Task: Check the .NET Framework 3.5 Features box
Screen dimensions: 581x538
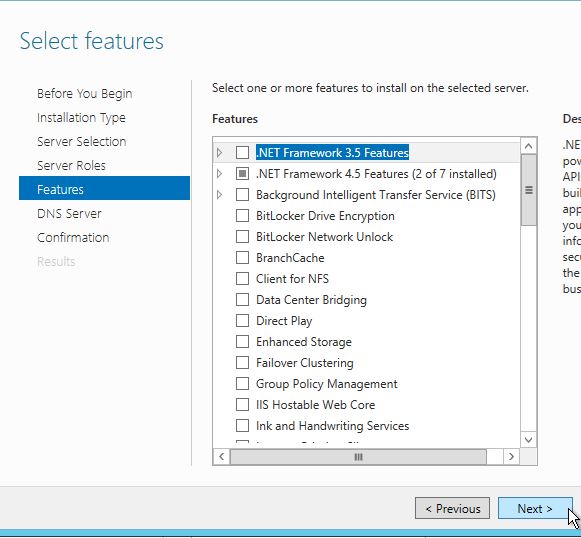Action: (242, 152)
